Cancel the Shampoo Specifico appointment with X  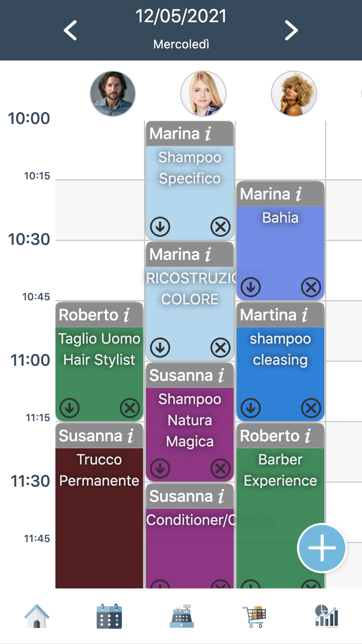click(x=220, y=227)
